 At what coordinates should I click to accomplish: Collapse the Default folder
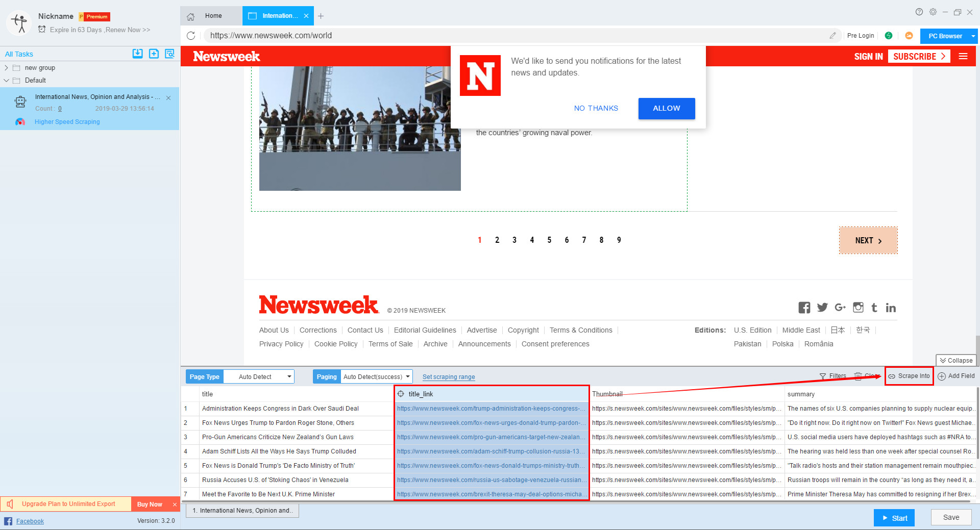[x=6, y=81]
